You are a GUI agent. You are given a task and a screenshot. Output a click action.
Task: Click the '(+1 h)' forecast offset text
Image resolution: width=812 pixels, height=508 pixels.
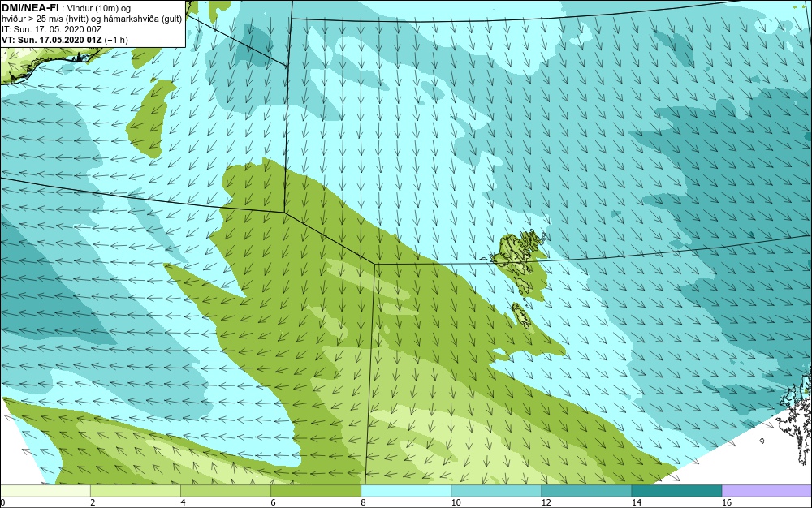116,40
